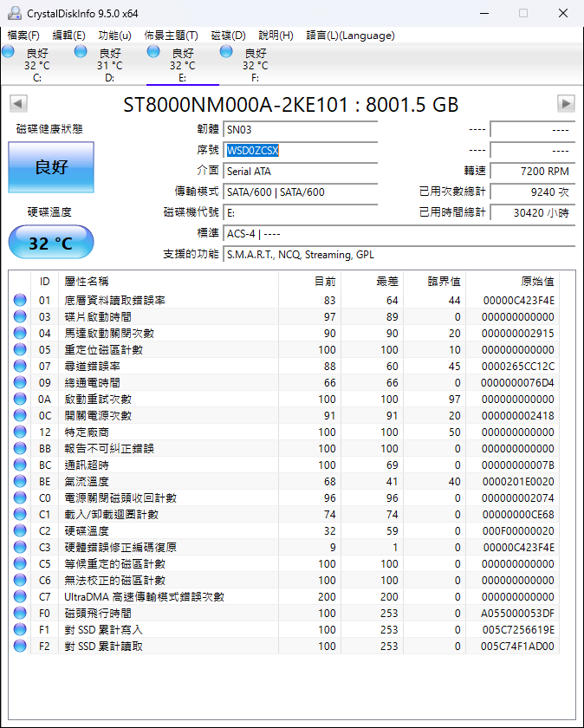584x728 pixels.
Task: Click status orb for attribute 01 row
Action: click(20, 300)
